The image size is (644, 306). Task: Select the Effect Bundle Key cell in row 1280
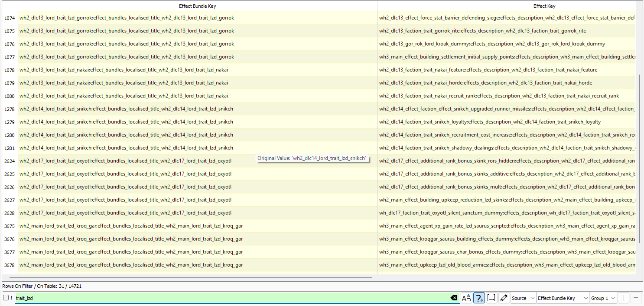(198, 135)
